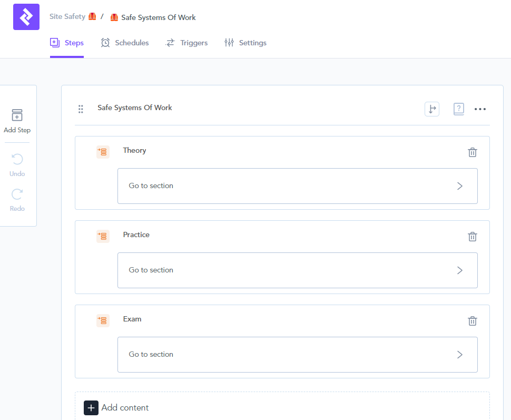This screenshot has height=420, width=511.
Task: Click the Add content button
Action: 116,407
